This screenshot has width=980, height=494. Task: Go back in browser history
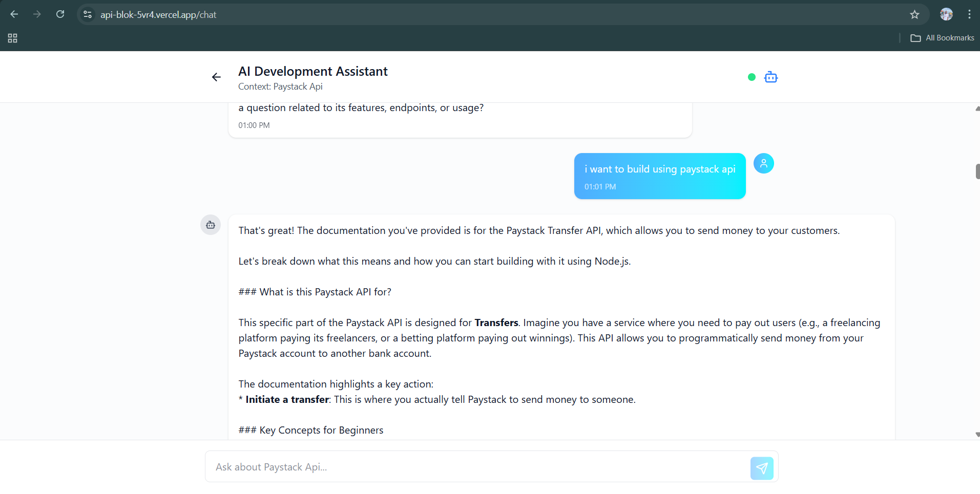[14, 14]
